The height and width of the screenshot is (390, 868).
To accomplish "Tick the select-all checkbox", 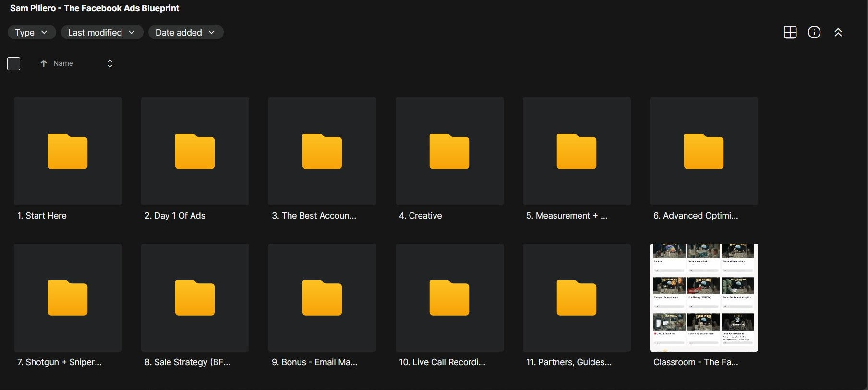I will coord(13,63).
